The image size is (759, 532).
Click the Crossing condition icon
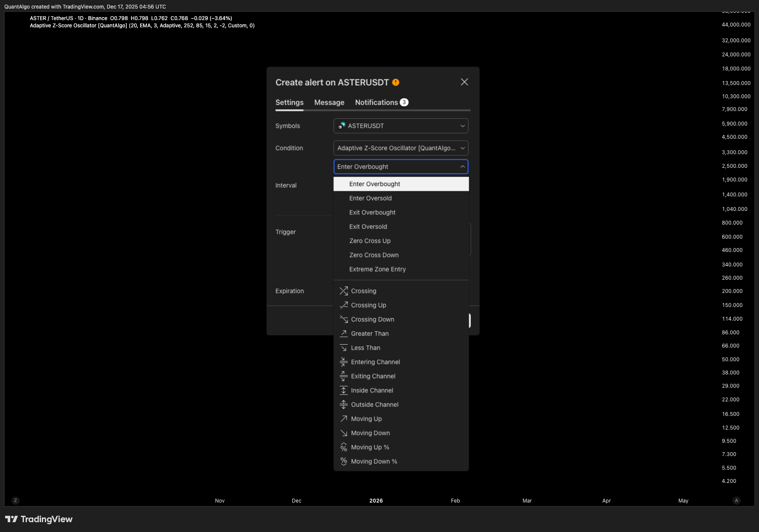coord(344,291)
